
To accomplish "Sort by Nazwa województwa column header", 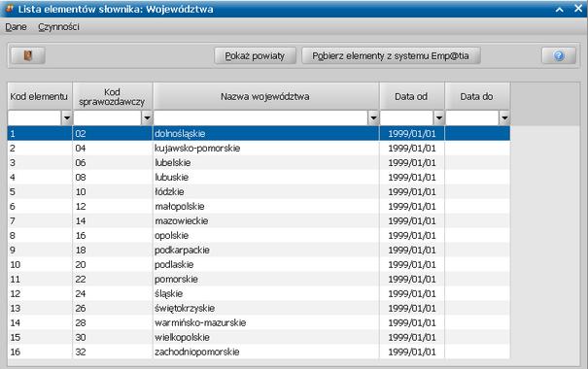I will [x=266, y=97].
